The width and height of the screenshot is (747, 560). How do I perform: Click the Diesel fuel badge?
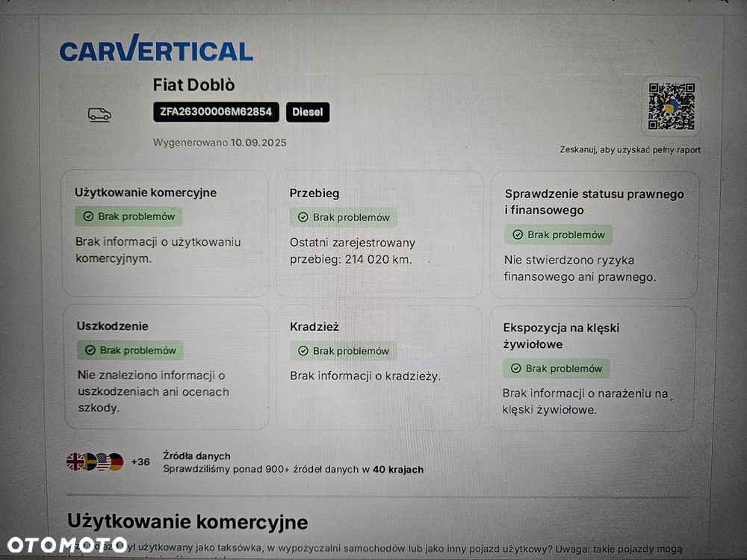tap(307, 112)
